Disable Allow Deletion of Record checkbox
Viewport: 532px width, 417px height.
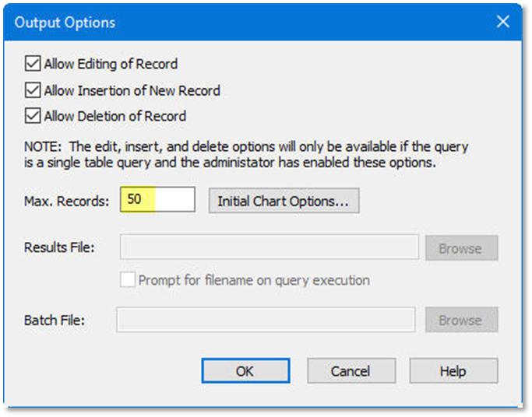[x=33, y=117]
